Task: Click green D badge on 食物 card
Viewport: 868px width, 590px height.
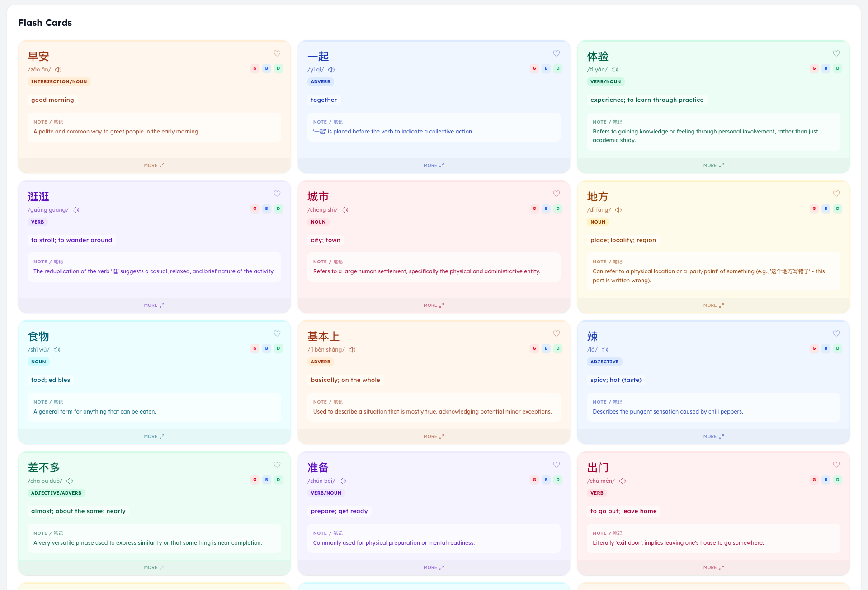Action: pyautogui.click(x=278, y=348)
